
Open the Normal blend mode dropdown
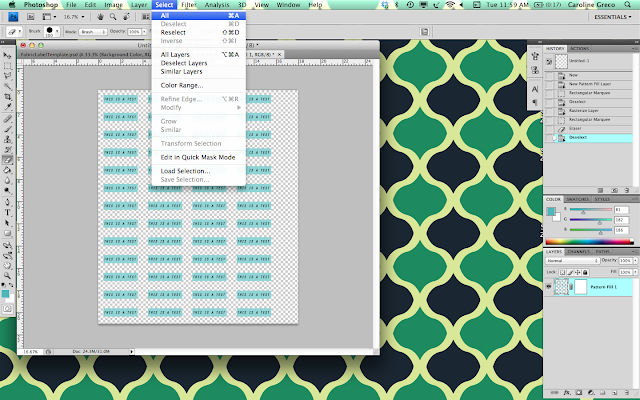click(x=572, y=260)
